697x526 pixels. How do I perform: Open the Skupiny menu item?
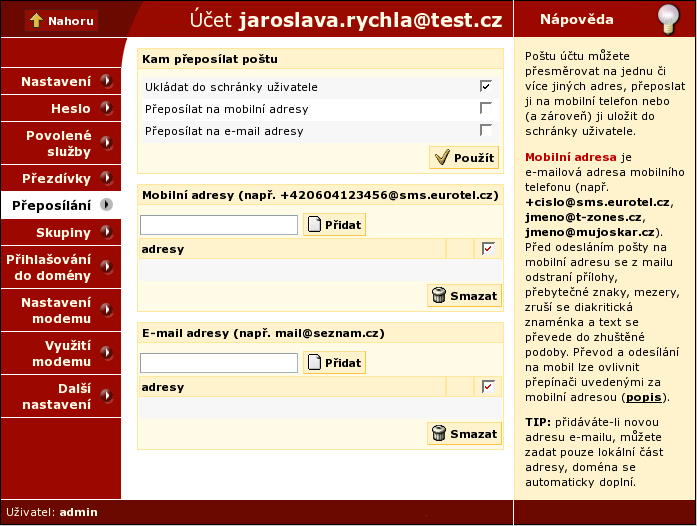(61, 232)
